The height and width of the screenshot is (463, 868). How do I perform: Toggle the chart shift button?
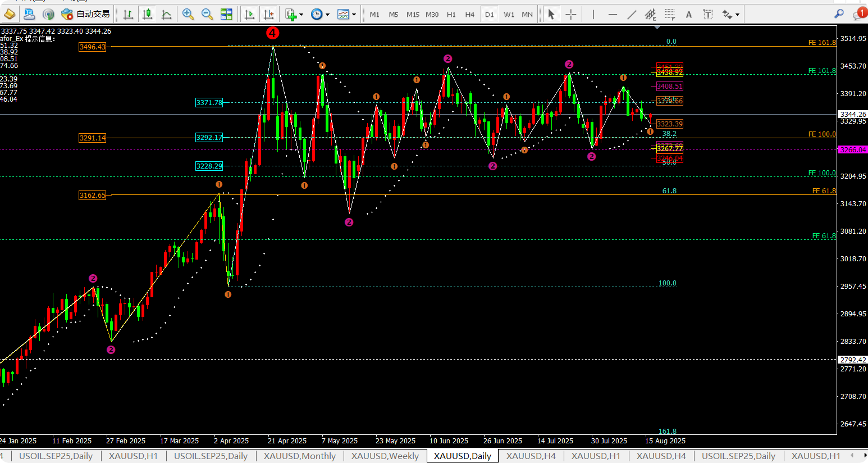(x=268, y=14)
